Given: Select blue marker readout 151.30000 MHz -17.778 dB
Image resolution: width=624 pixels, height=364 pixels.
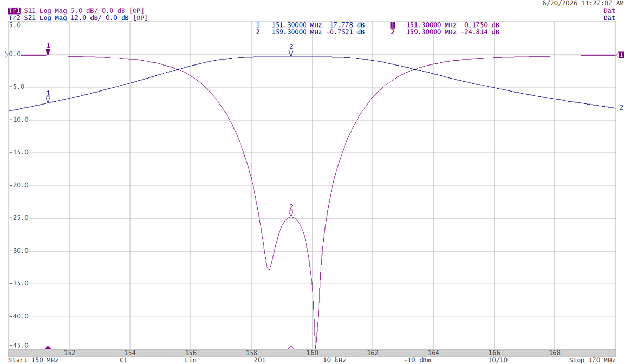Looking at the screenshot, I should [x=310, y=25].
